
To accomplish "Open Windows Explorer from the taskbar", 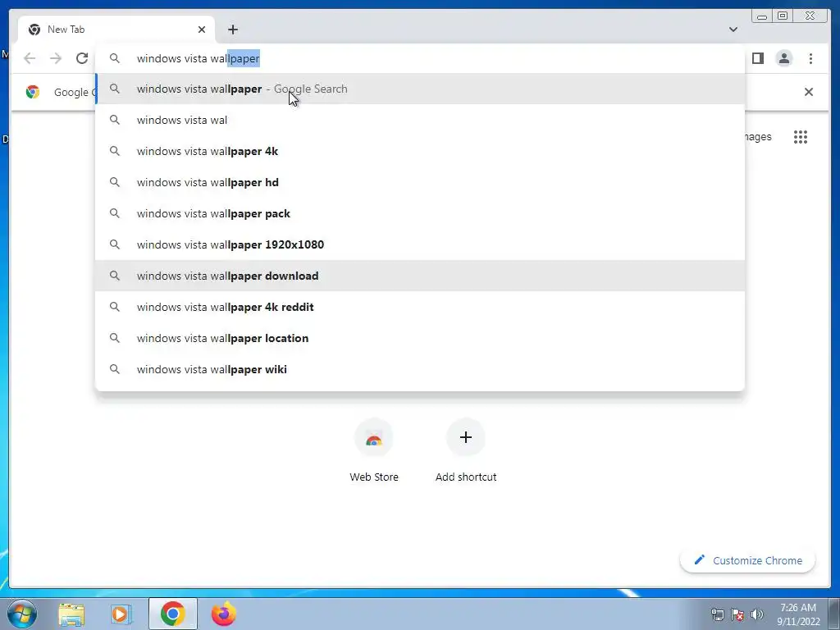I will pos(71,614).
